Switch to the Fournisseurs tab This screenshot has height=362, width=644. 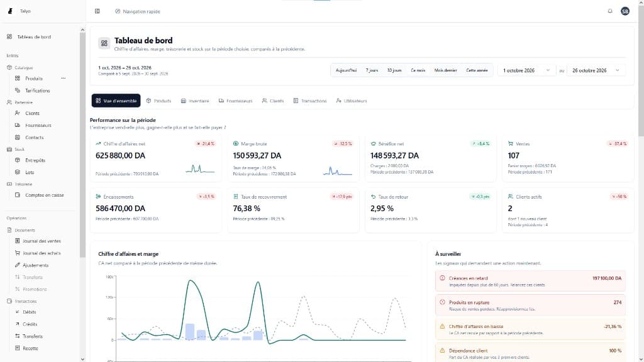pyautogui.click(x=235, y=101)
